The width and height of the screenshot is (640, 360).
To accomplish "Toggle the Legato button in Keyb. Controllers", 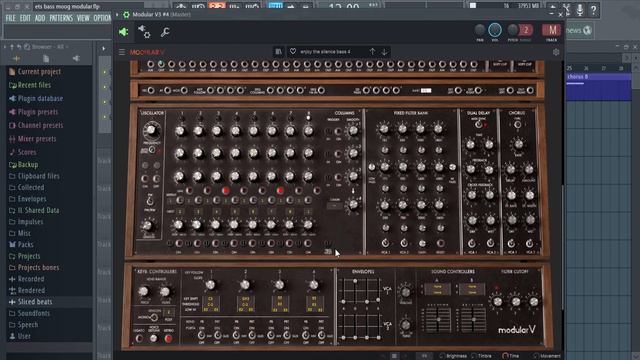I will click(x=139, y=338).
